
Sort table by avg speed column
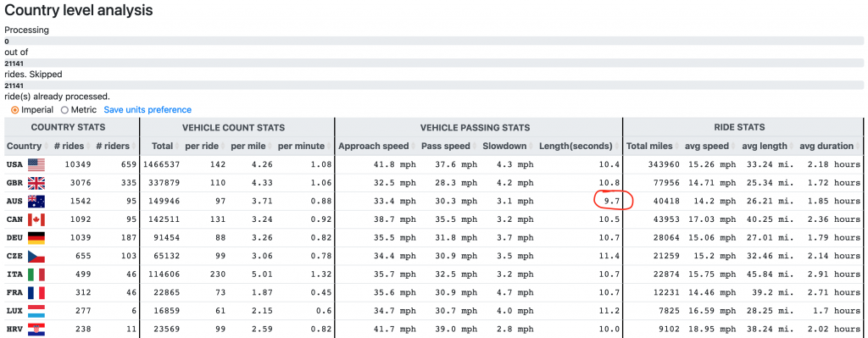tap(710, 146)
